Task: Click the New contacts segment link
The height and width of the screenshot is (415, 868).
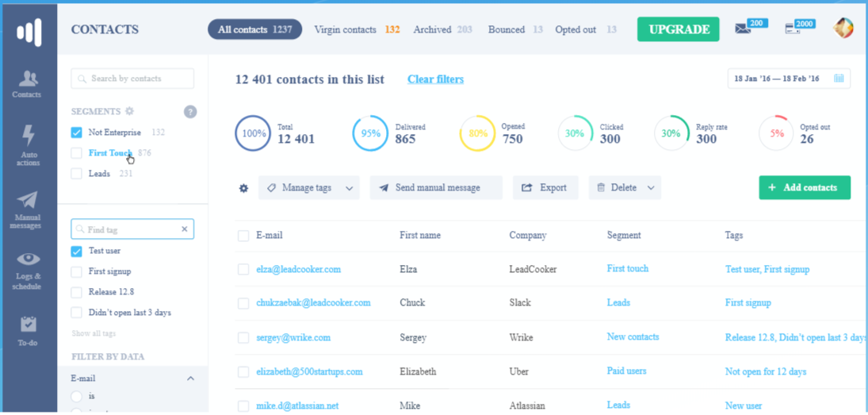Action: click(x=633, y=337)
